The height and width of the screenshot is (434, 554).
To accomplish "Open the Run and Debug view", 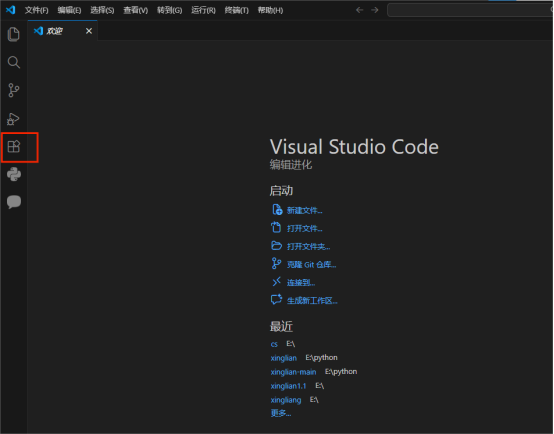I will click(13, 118).
